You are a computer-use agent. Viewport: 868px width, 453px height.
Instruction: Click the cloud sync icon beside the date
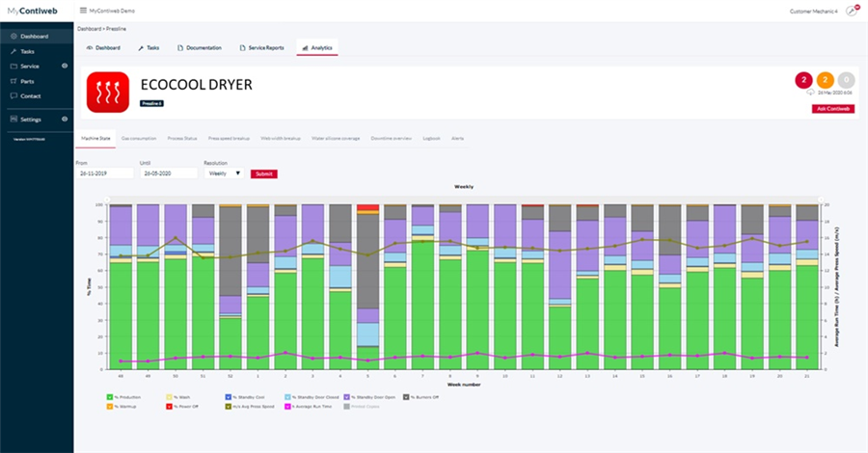[x=810, y=93]
